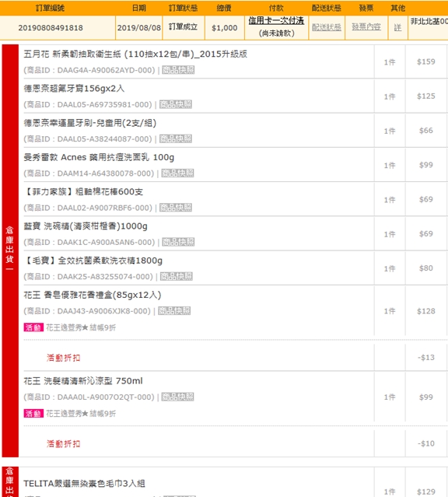Open 信用卡一次付清 payment link
The image size is (448, 497).
tap(276, 20)
